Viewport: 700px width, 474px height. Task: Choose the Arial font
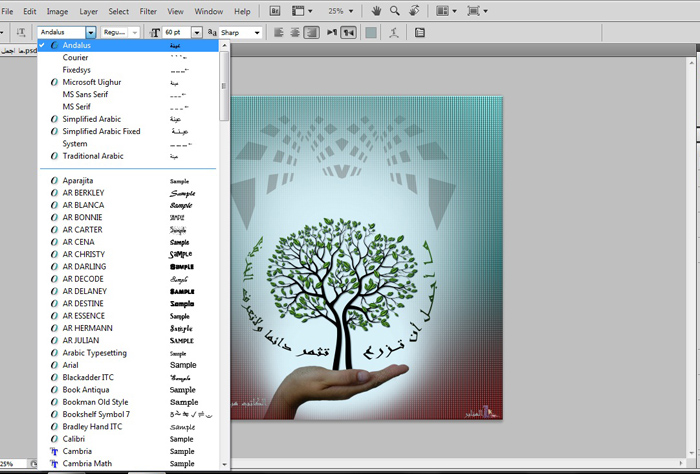pyautogui.click(x=128, y=365)
